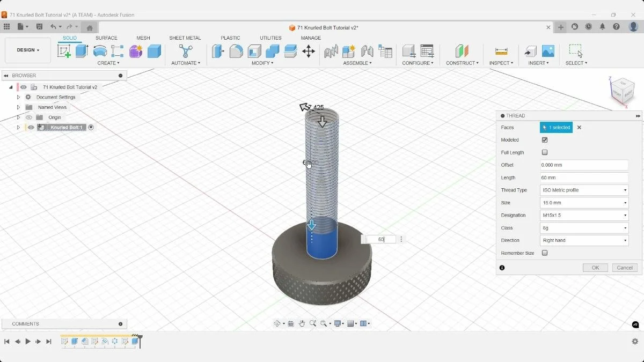Image resolution: width=644 pixels, height=362 pixels.
Task: Click the Offset 0.000 mm field
Action: pos(584,165)
